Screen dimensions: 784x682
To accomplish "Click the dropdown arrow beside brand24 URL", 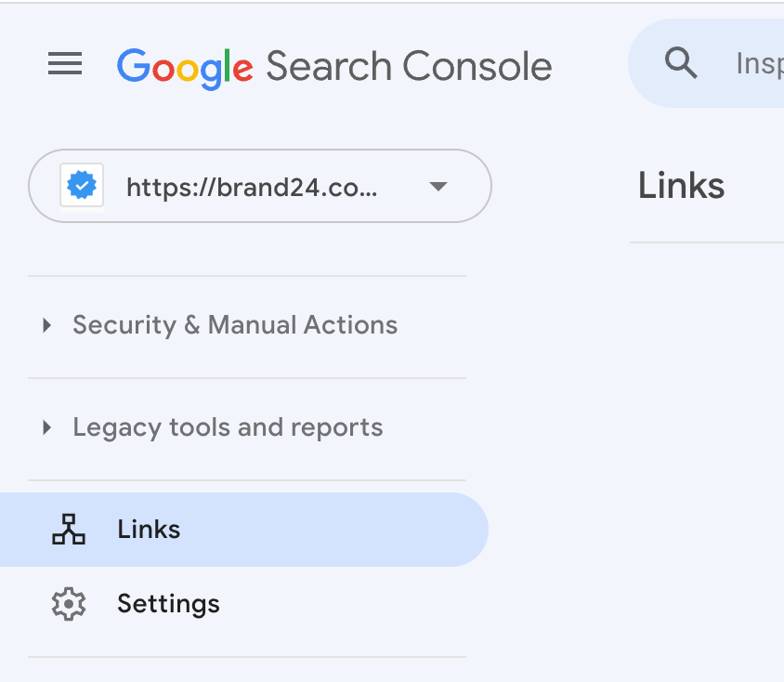I will tap(438, 186).
